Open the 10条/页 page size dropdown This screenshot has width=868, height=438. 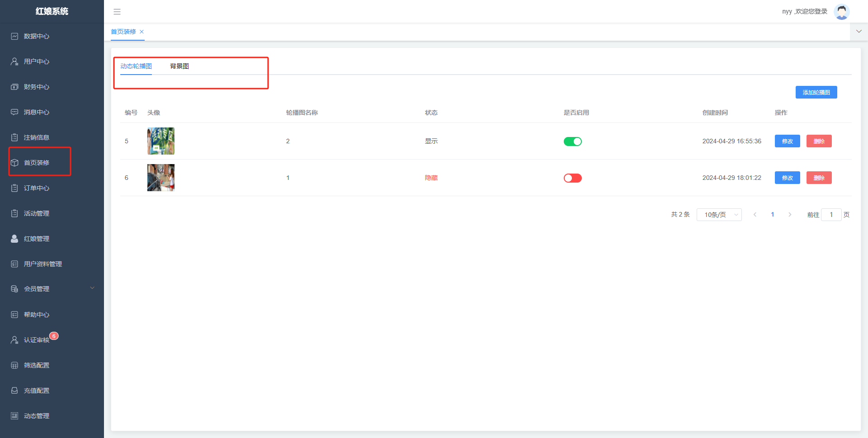pyautogui.click(x=719, y=215)
